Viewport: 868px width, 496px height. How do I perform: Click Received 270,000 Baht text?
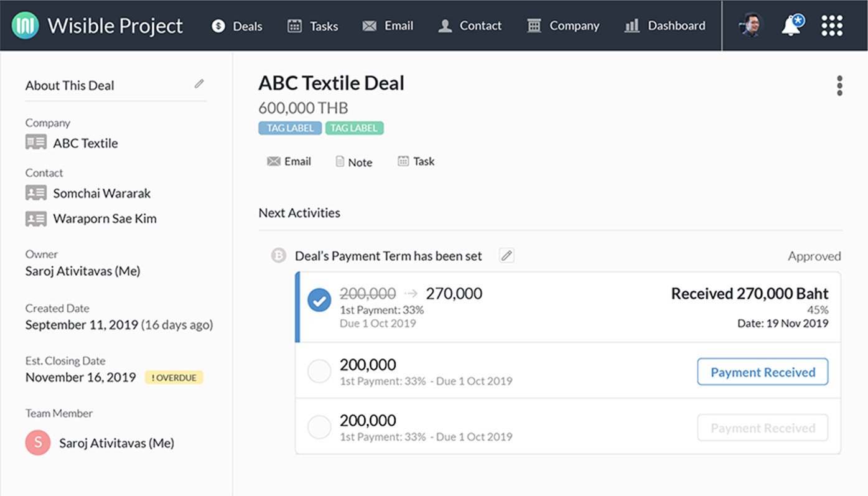[x=750, y=293]
